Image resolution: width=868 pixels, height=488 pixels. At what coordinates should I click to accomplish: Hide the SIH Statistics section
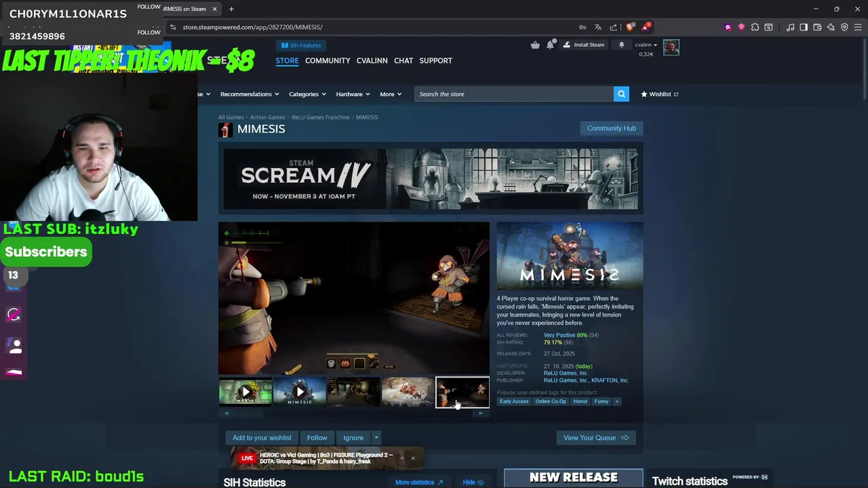coord(473,483)
